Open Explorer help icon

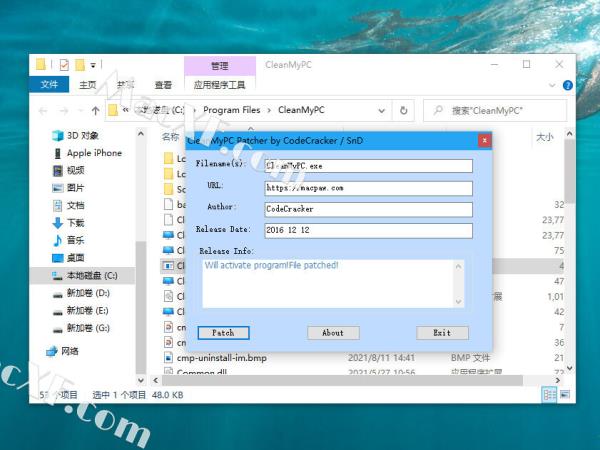pos(567,85)
